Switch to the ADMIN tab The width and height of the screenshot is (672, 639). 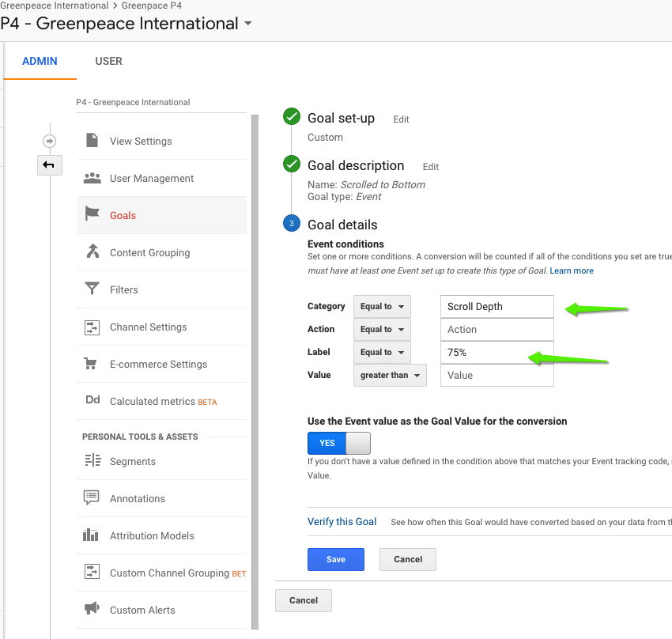pos(40,61)
